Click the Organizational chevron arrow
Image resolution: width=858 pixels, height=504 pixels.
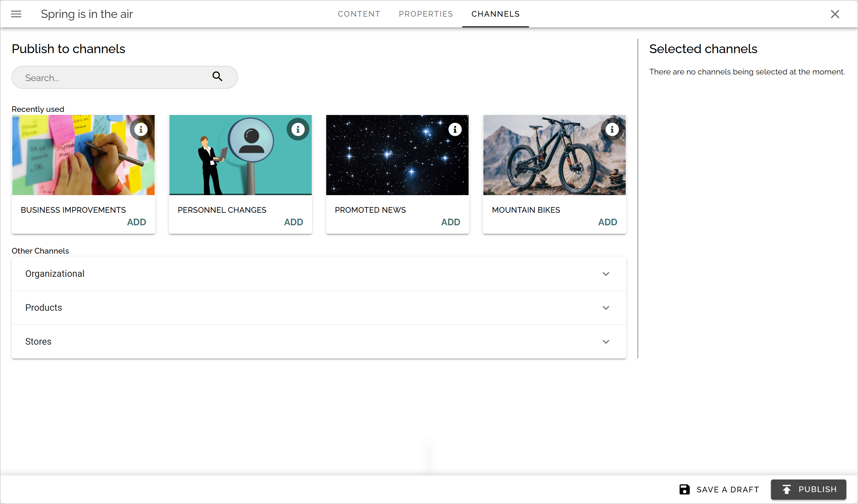[x=606, y=274]
